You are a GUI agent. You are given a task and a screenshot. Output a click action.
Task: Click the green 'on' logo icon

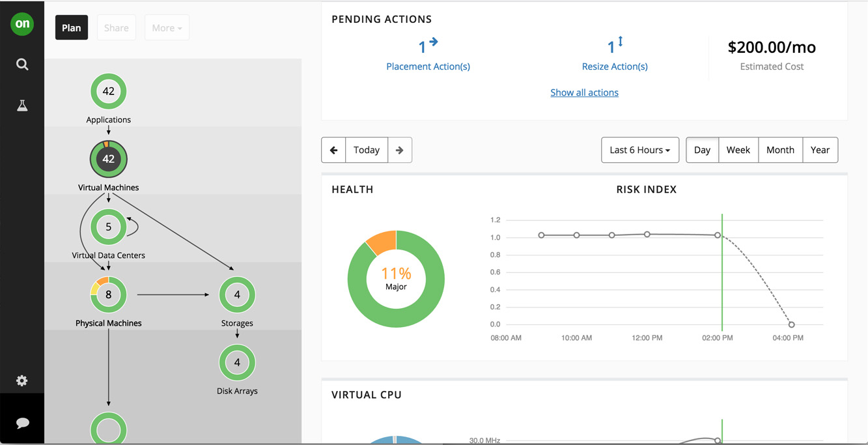coord(22,23)
